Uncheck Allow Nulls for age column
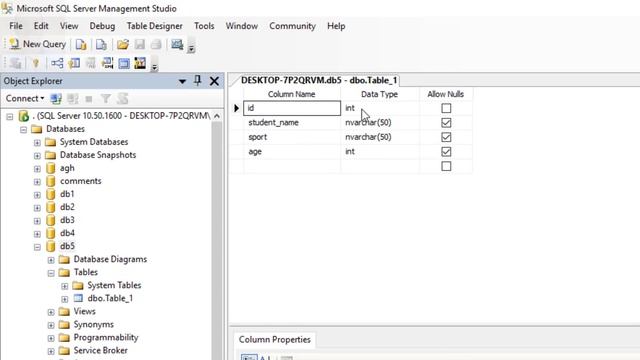640x360 pixels. pos(446,152)
